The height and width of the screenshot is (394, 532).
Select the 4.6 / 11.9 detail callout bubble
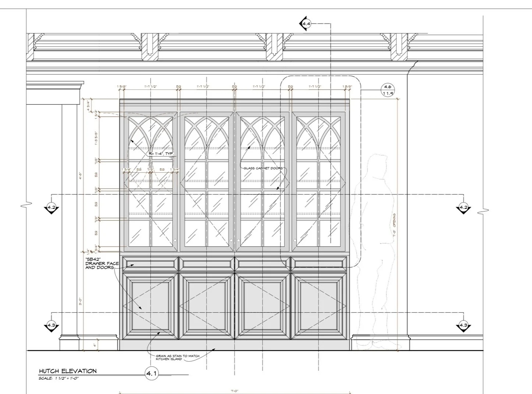(387, 90)
